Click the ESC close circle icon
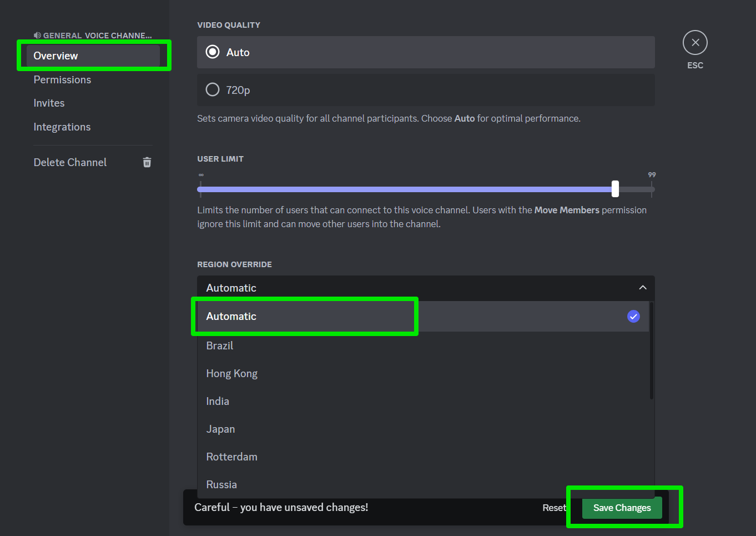This screenshot has height=536, width=756. [x=695, y=43]
